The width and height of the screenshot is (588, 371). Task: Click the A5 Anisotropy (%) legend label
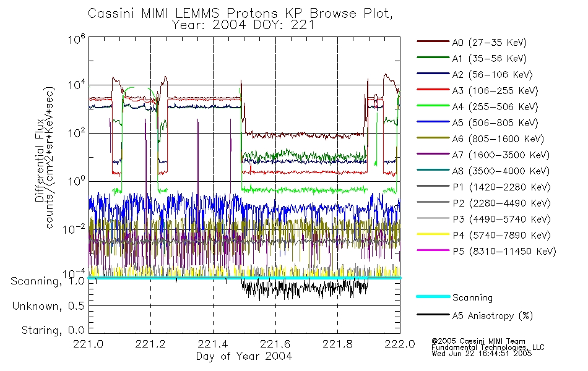[493, 316]
